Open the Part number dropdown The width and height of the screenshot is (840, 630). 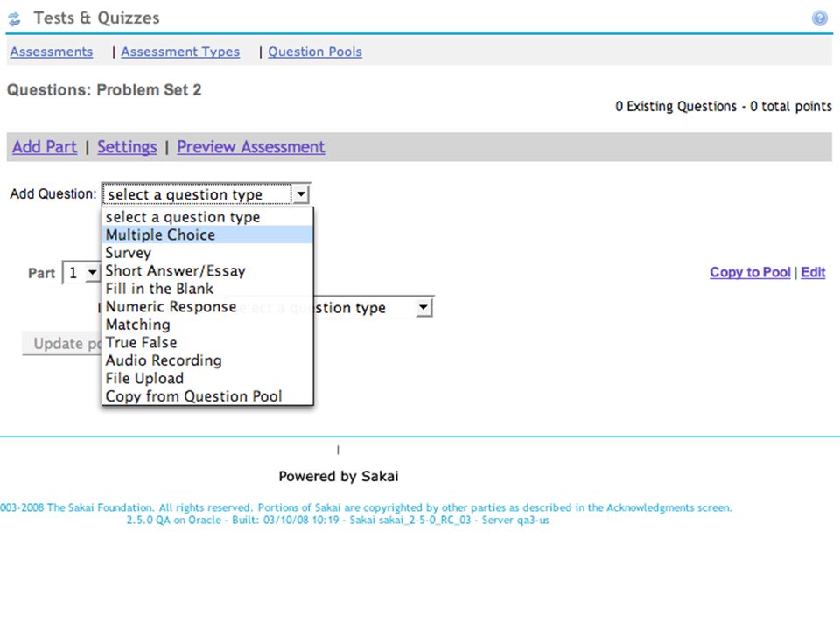click(81, 273)
